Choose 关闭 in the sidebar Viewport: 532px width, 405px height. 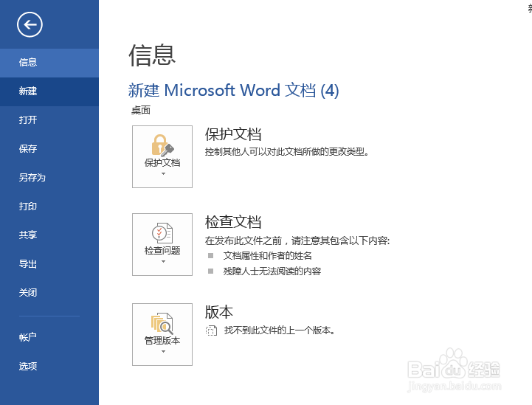[49, 293]
